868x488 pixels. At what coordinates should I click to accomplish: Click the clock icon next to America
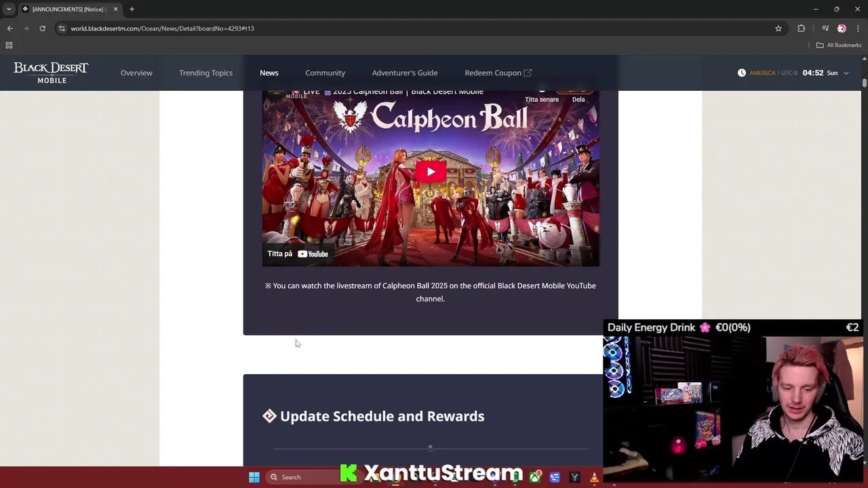point(742,73)
